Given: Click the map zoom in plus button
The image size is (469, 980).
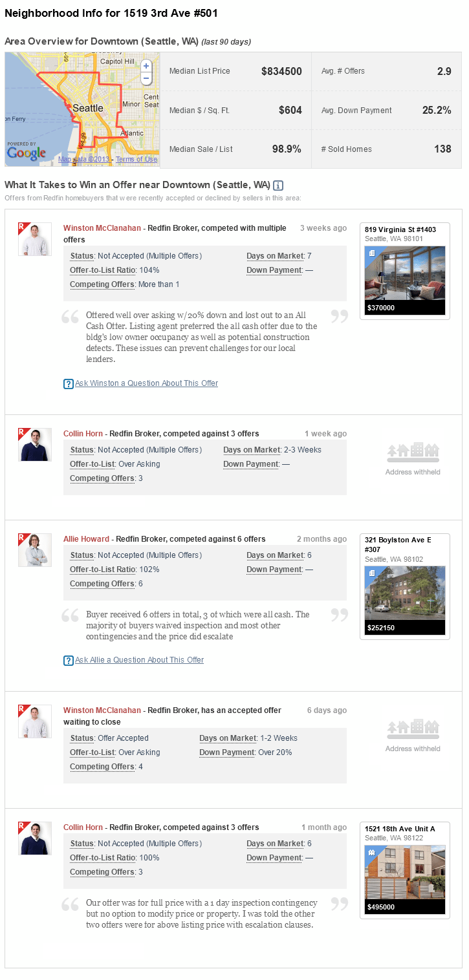Looking at the screenshot, I should (146, 66).
